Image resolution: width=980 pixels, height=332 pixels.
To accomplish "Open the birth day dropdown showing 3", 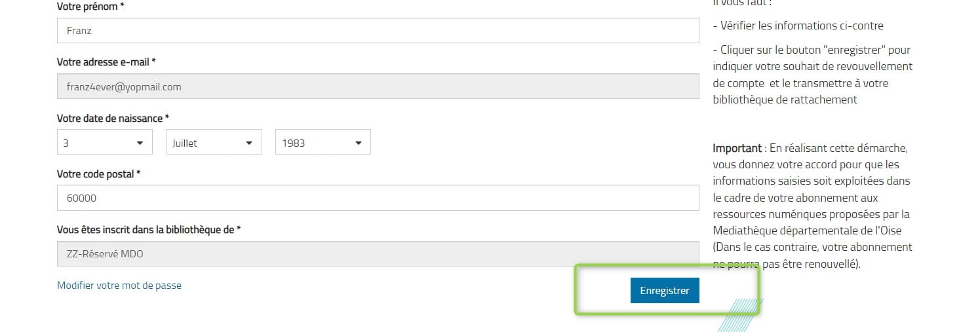I will (x=105, y=142).
